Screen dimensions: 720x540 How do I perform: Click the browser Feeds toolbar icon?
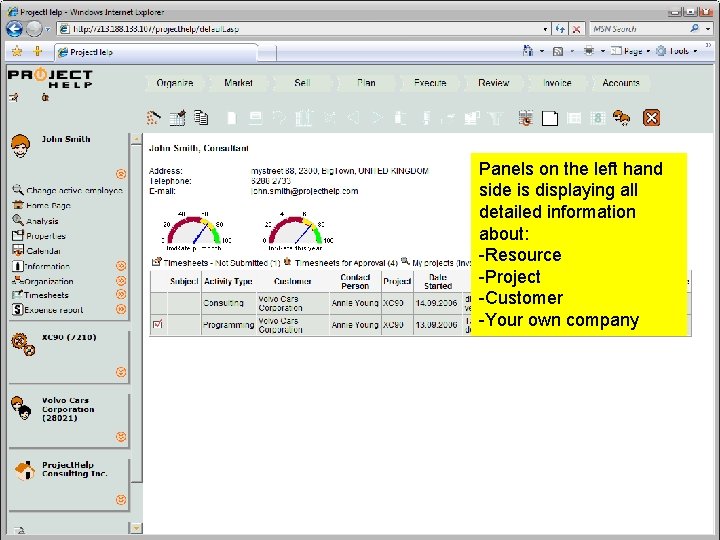click(558, 51)
